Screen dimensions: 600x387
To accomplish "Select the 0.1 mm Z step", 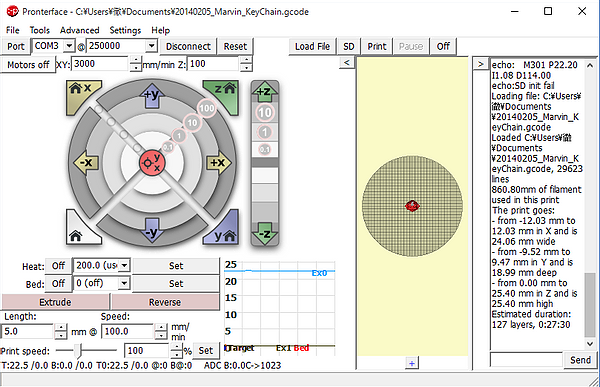I will (265, 149).
